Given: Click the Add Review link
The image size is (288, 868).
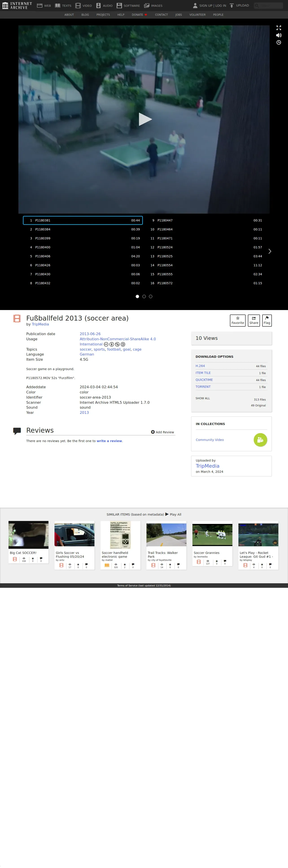Looking at the screenshot, I should pos(163,432).
